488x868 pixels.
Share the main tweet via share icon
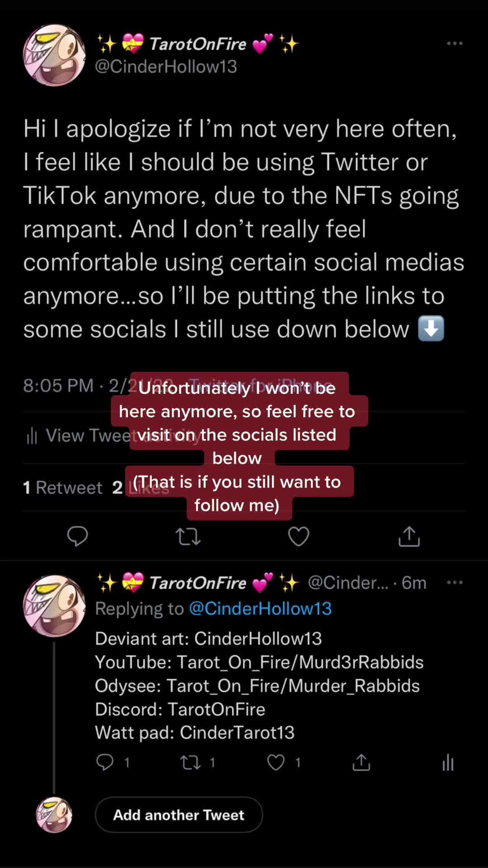409,536
